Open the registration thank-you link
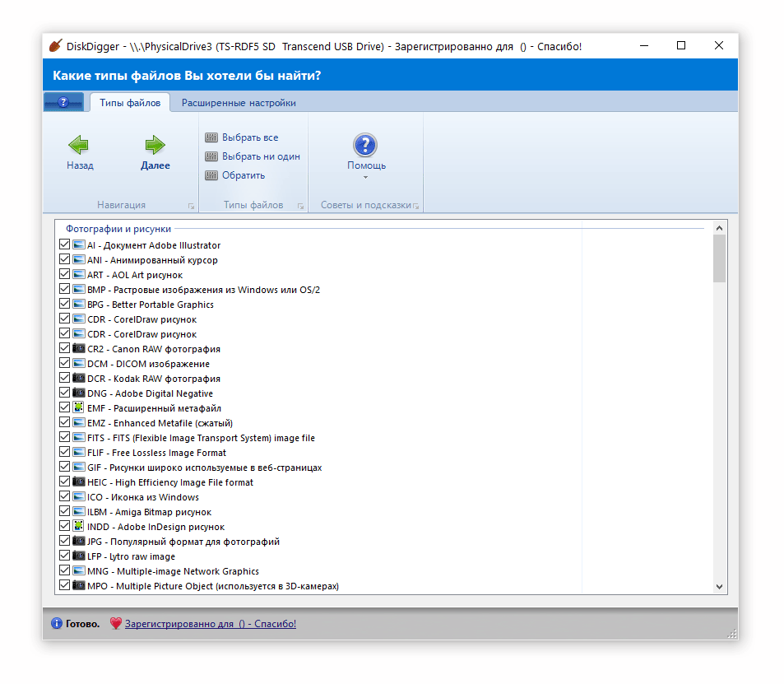The height and width of the screenshot is (684, 784). coord(210,624)
